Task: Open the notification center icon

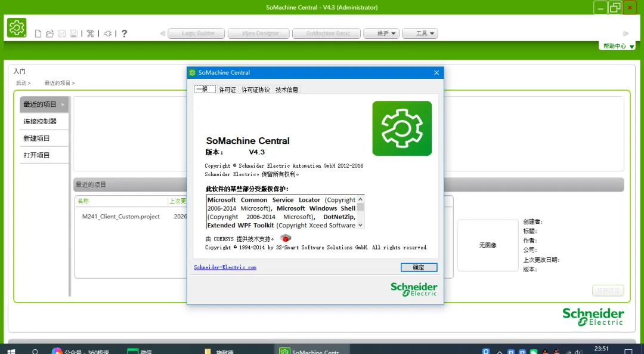Action: [x=628, y=352]
